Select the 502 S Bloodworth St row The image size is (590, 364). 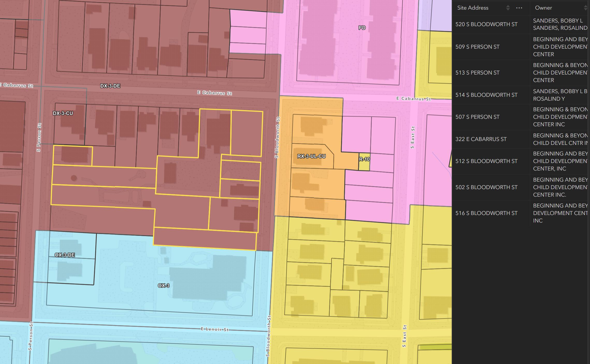coord(486,187)
